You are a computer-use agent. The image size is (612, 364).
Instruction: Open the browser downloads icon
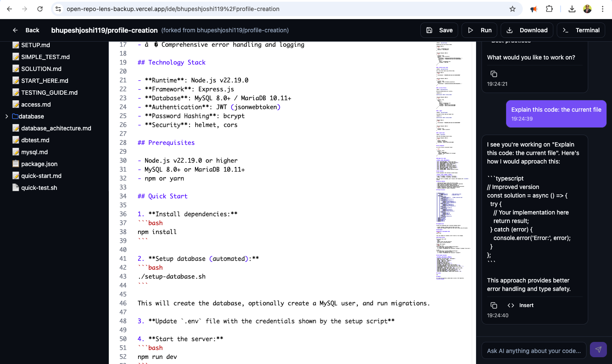pyautogui.click(x=572, y=9)
